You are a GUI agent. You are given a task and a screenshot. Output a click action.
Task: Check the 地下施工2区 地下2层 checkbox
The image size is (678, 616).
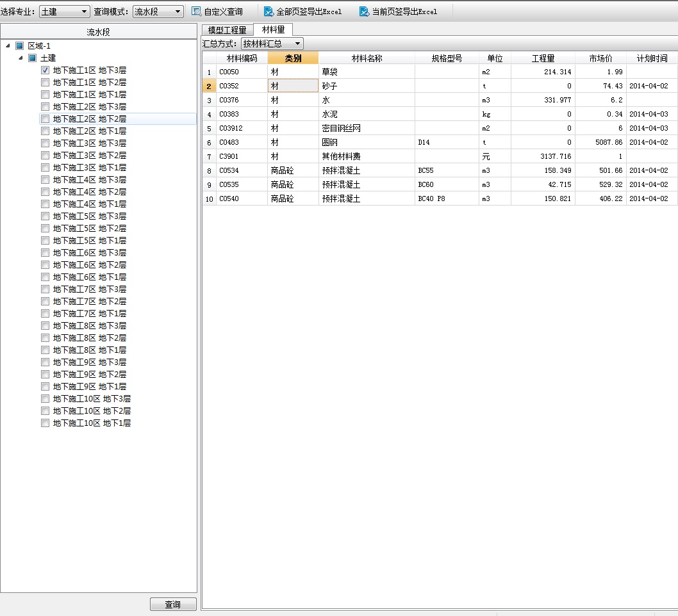(x=45, y=119)
